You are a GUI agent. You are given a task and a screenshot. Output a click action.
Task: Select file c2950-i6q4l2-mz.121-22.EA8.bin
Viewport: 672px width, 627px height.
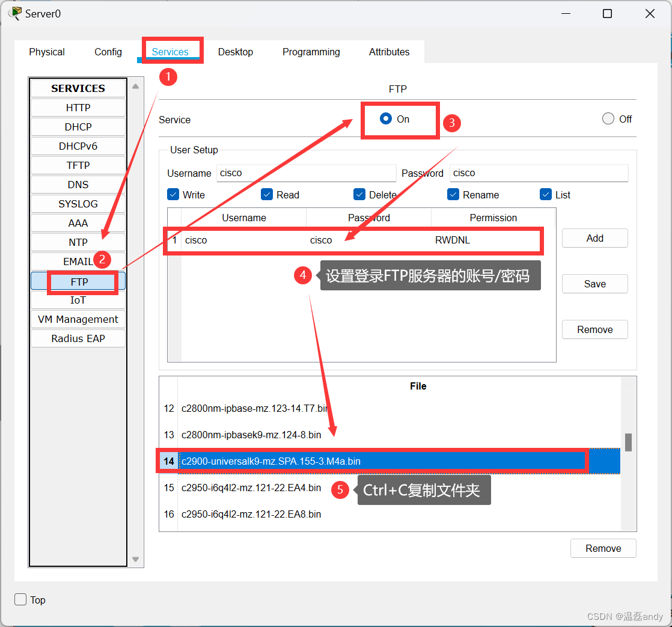[x=399, y=515]
